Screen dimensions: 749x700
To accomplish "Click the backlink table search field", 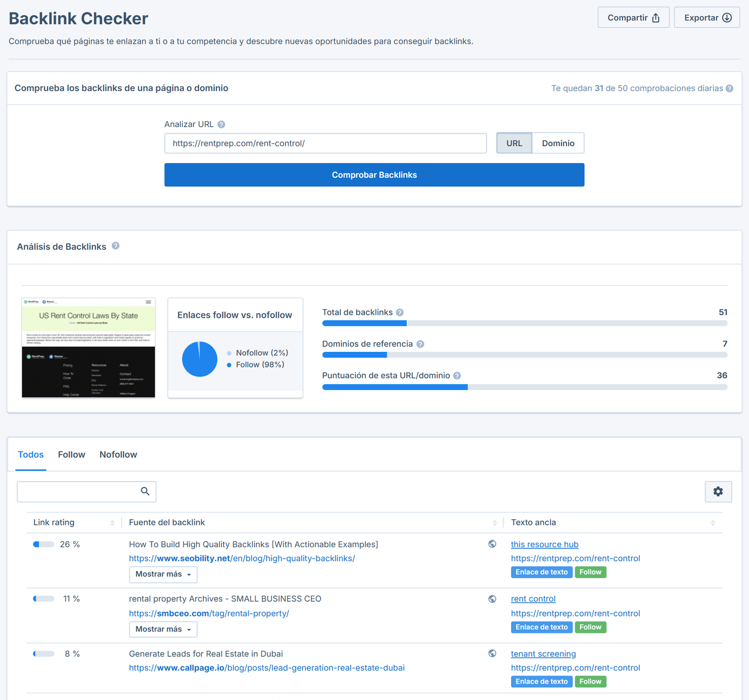I will (x=86, y=491).
